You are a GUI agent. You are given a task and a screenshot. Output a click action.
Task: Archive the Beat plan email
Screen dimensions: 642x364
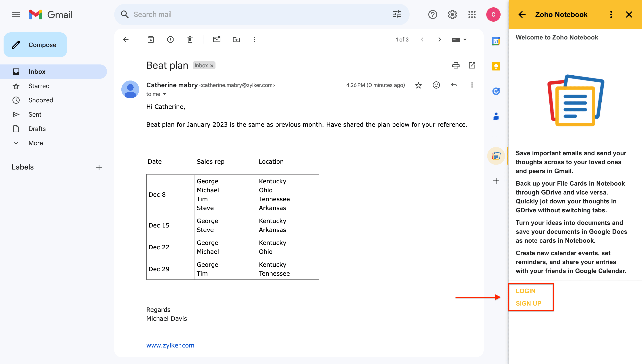point(151,39)
